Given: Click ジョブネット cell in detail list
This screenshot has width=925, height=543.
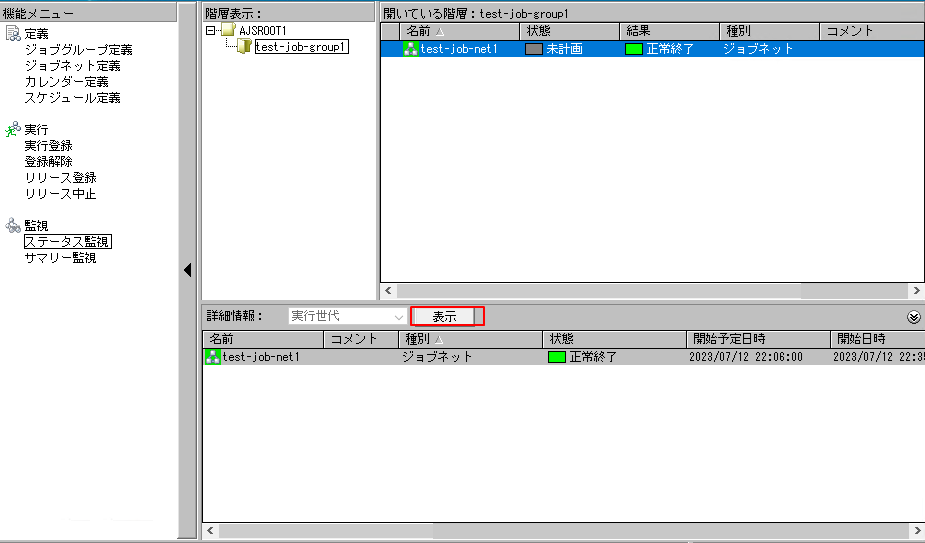Looking at the screenshot, I should coord(437,356).
